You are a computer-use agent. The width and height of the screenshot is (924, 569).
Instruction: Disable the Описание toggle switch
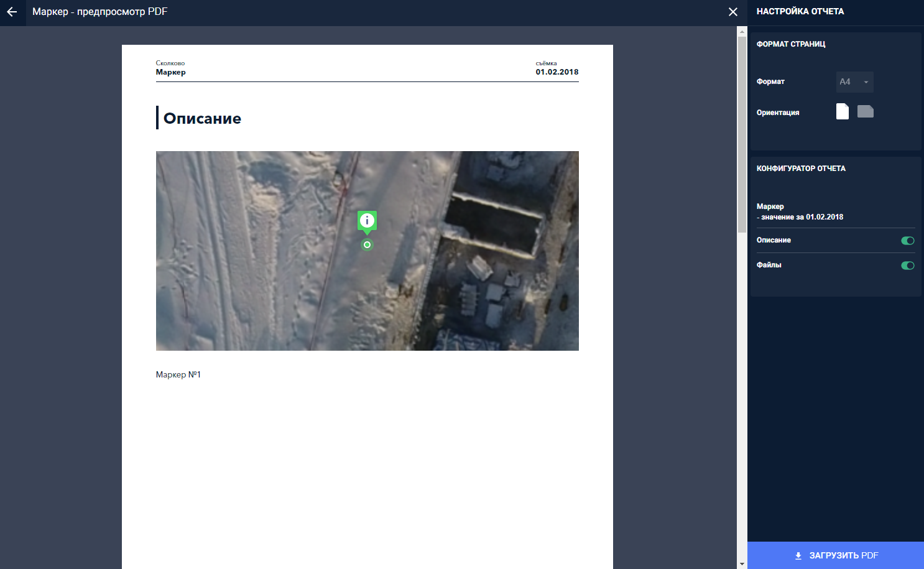point(907,241)
